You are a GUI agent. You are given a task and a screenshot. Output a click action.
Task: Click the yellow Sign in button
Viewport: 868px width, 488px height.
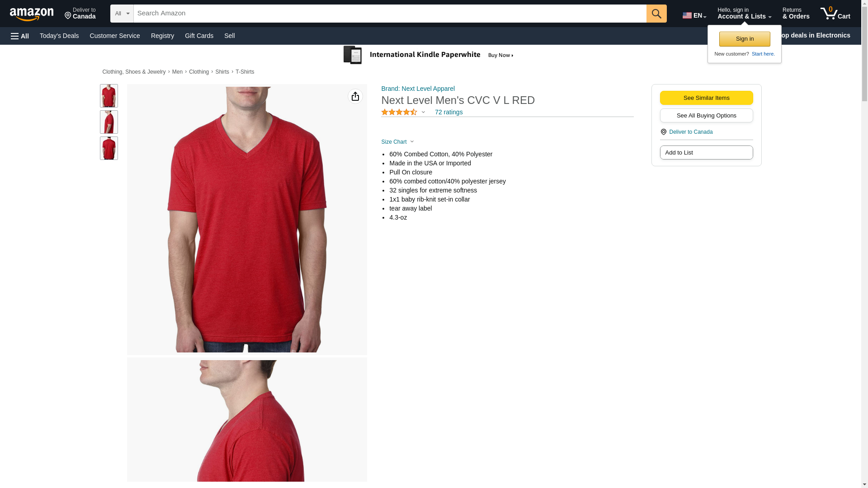point(745,39)
